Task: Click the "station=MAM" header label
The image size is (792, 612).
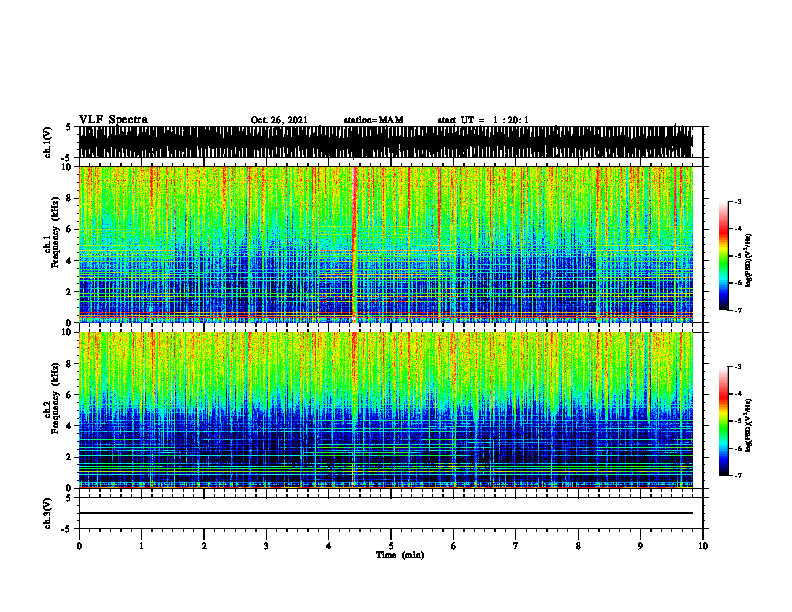Action: click(373, 120)
